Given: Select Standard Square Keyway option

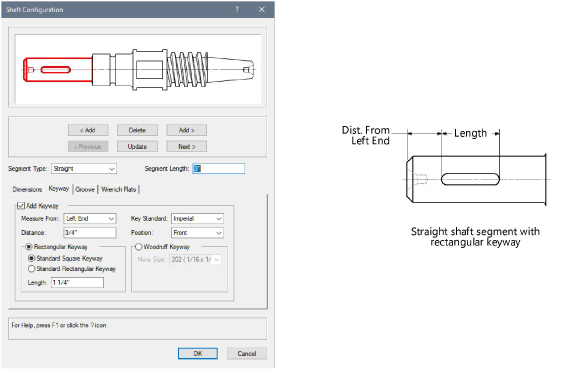Looking at the screenshot, I should pyautogui.click(x=32, y=258).
